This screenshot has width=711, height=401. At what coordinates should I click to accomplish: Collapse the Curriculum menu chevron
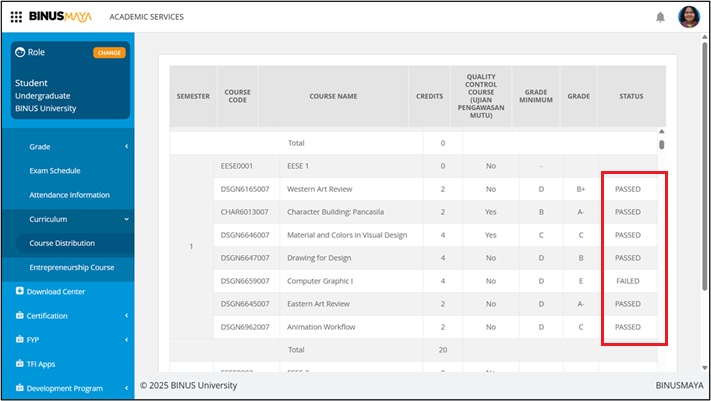(127, 219)
